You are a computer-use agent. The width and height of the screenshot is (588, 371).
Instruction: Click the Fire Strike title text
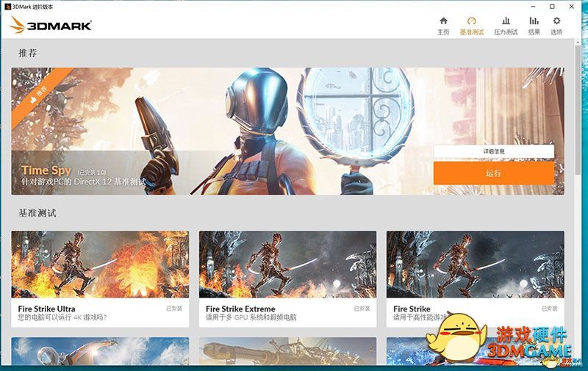click(x=412, y=309)
